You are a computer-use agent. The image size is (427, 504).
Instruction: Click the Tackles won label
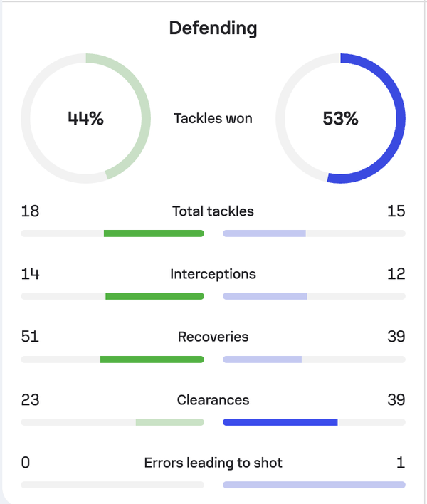click(x=213, y=118)
